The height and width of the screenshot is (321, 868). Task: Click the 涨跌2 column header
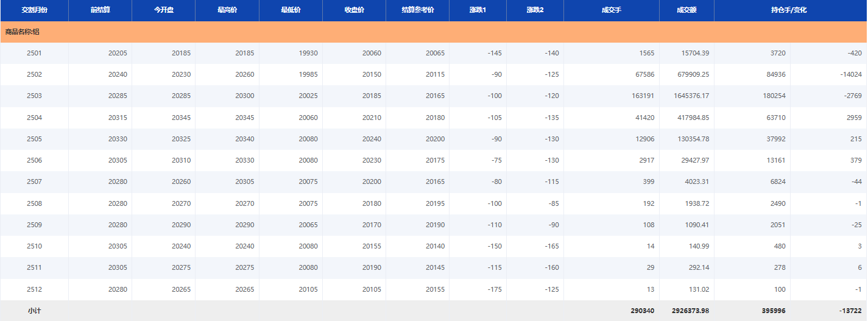pyautogui.click(x=535, y=10)
